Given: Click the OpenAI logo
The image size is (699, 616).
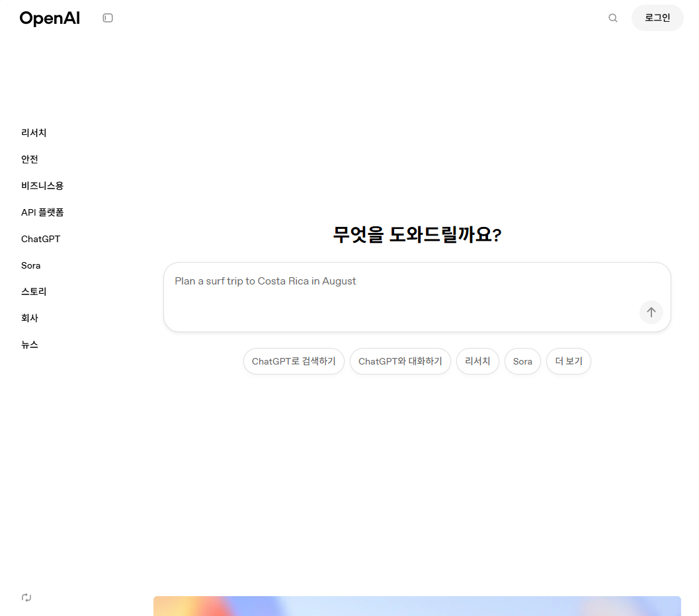Looking at the screenshot, I should 50,19.
